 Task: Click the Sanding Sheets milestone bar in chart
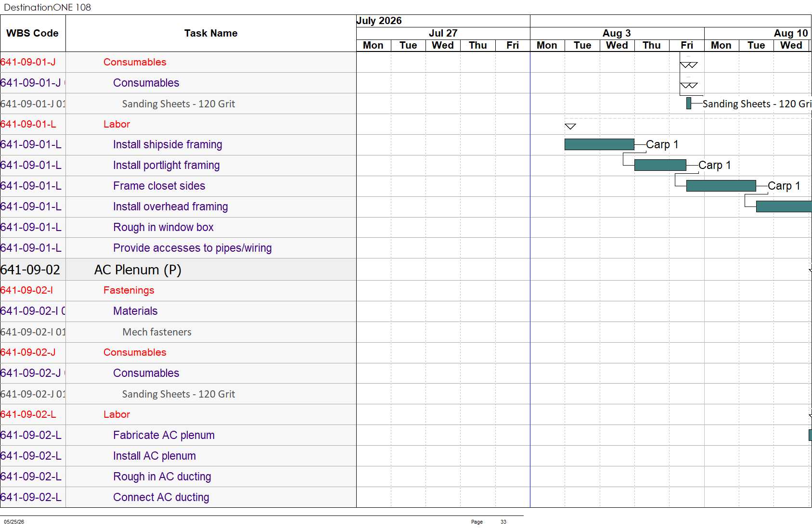coord(689,103)
